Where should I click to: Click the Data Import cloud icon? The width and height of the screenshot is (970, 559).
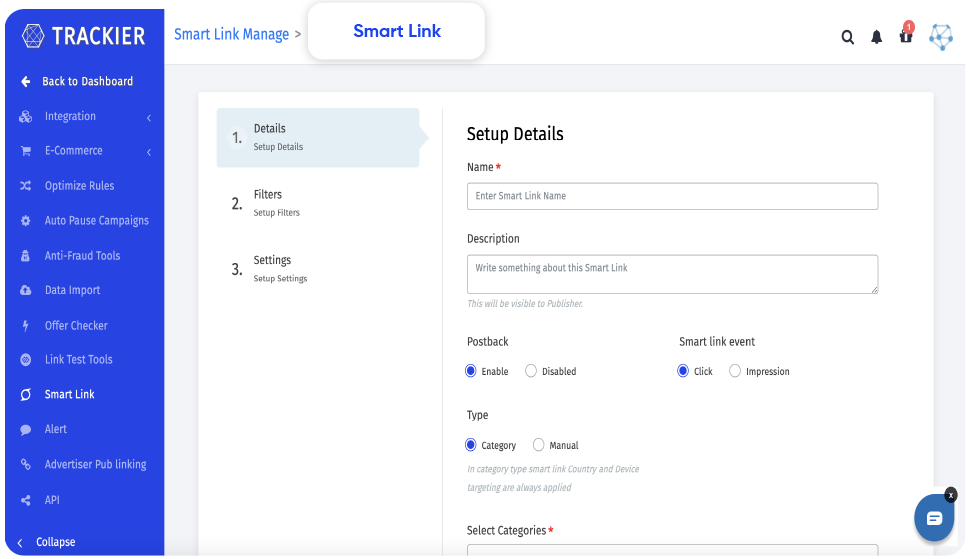click(26, 291)
